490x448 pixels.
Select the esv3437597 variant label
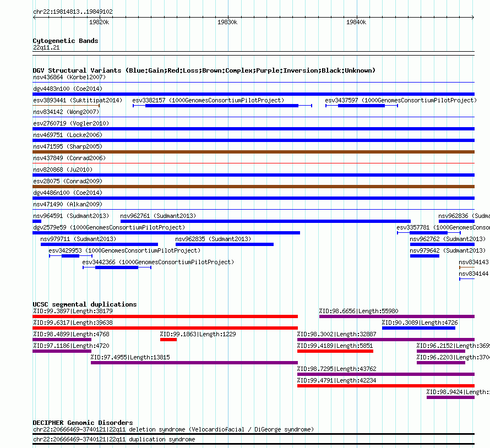pos(401,100)
